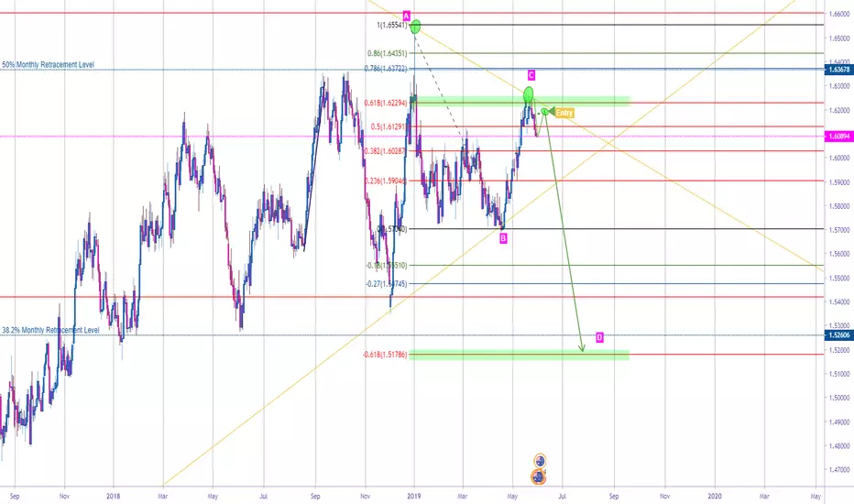Click the Sep label at far left of time axis

pyautogui.click(x=15, y=497)
